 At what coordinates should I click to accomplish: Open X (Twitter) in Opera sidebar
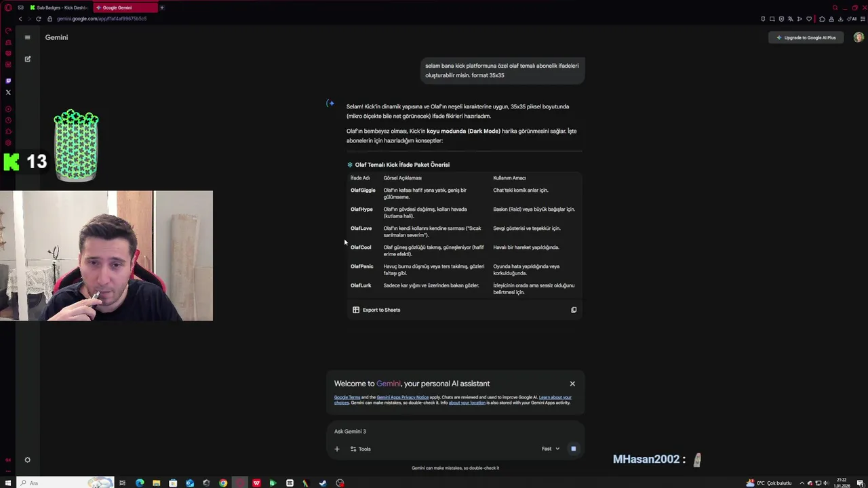(8, 92)
